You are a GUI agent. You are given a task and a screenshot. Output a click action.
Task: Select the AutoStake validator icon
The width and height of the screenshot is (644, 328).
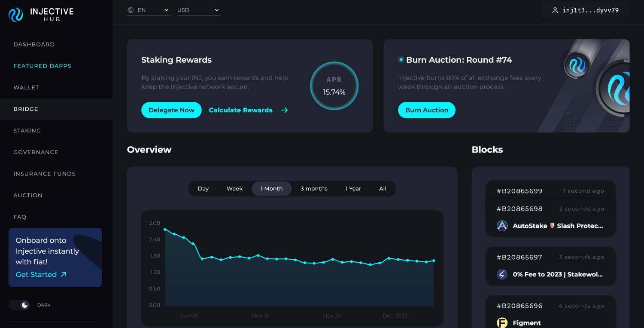[x=502, y=225]
